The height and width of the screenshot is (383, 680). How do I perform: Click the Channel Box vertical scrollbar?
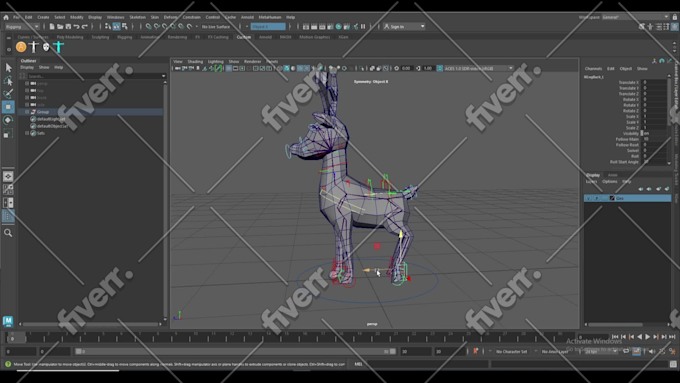pos(669,102)
